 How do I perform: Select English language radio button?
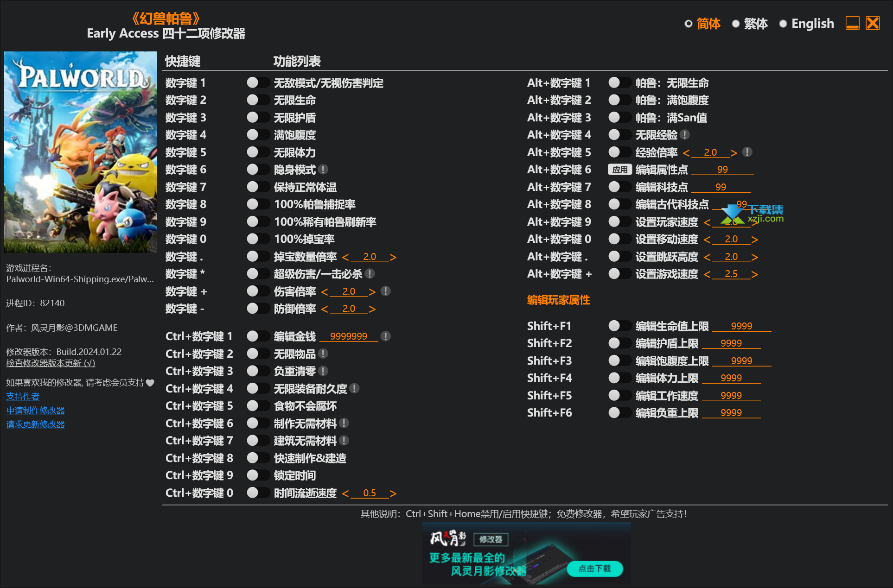[783, 25]
